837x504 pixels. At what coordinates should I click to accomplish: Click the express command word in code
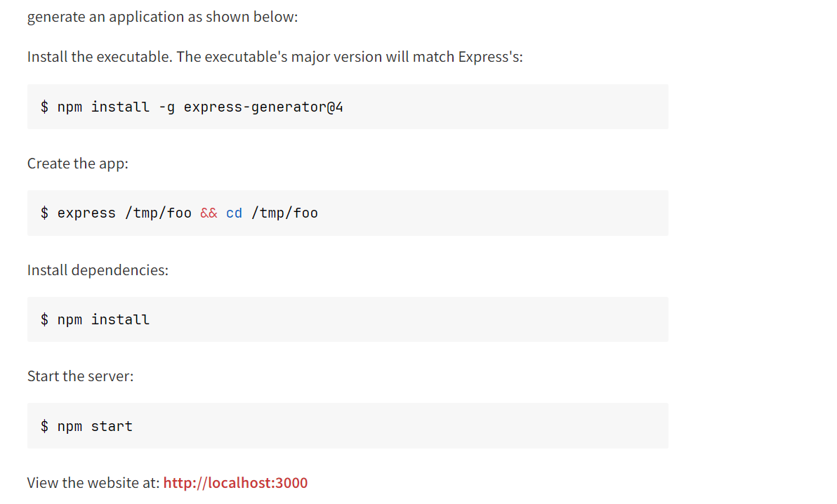pyautogui.click(x=86, y=213)
